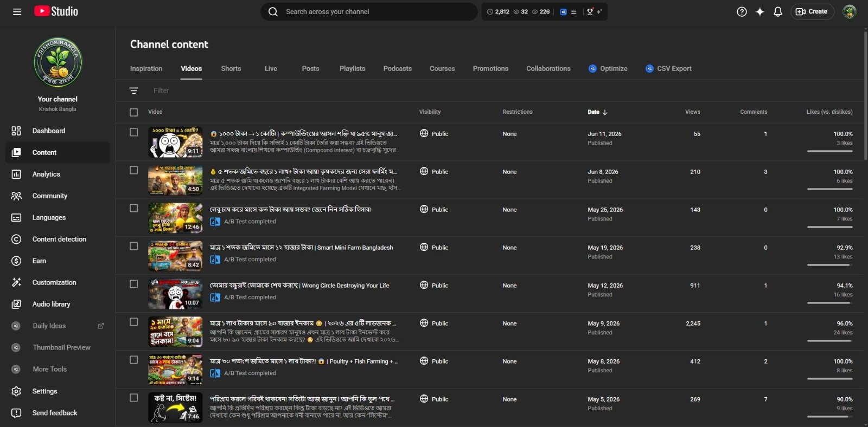Open Content detection in sidebar
This screenshot has height=427, width=868.
(x=58, y=239)
